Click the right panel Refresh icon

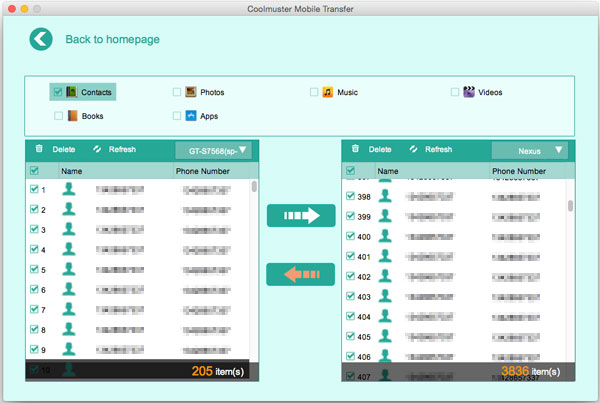[413, 149]
